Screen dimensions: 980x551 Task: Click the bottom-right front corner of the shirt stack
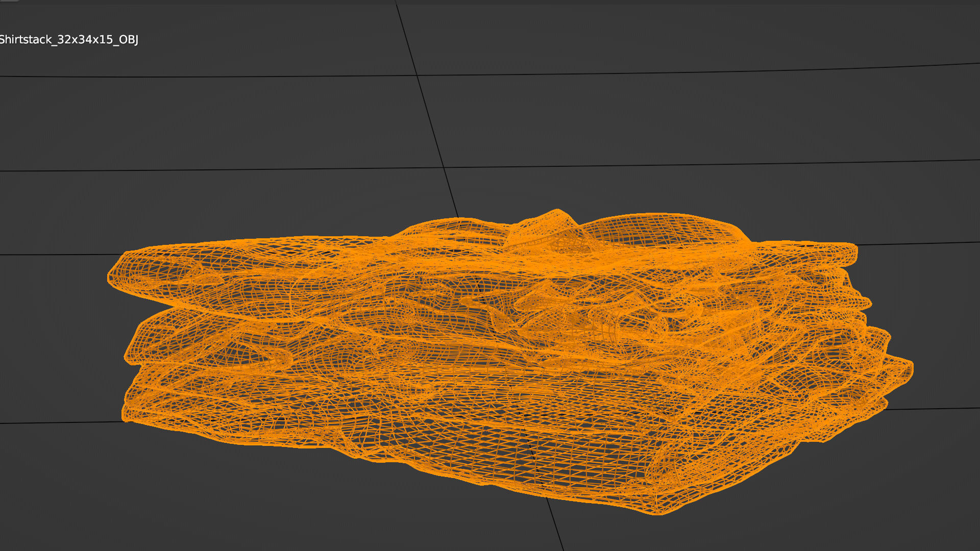coord(658,510)
